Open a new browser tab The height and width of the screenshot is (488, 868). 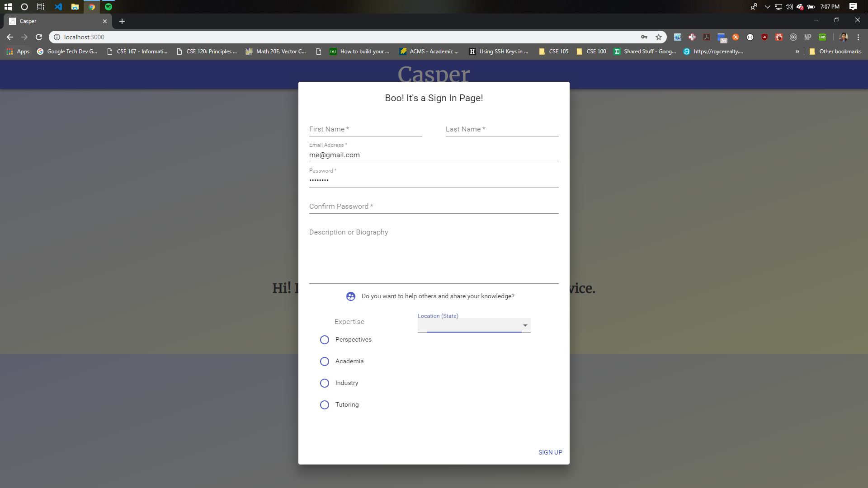pyautogui.click(x=122, y=21)
